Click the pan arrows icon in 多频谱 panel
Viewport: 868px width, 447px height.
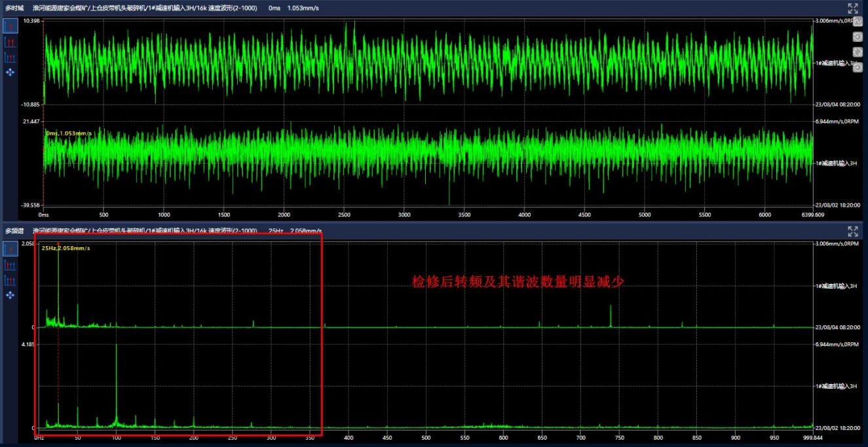[x=10, y=295]
